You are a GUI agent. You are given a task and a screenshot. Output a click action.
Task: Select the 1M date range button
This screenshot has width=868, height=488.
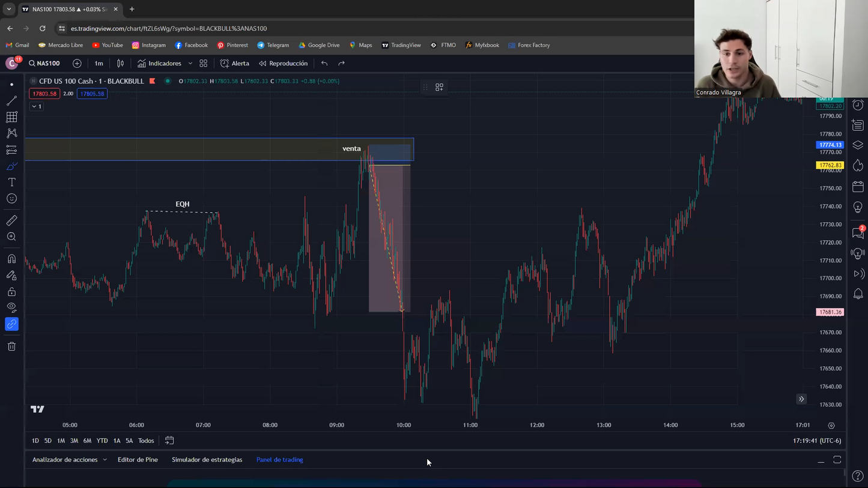pos(61,441)
